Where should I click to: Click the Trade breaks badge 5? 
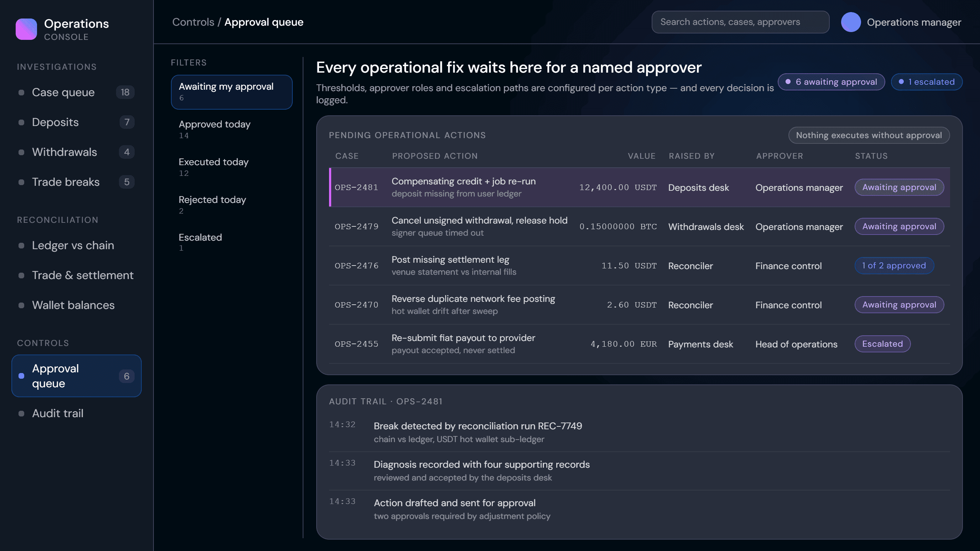[127, 182]
